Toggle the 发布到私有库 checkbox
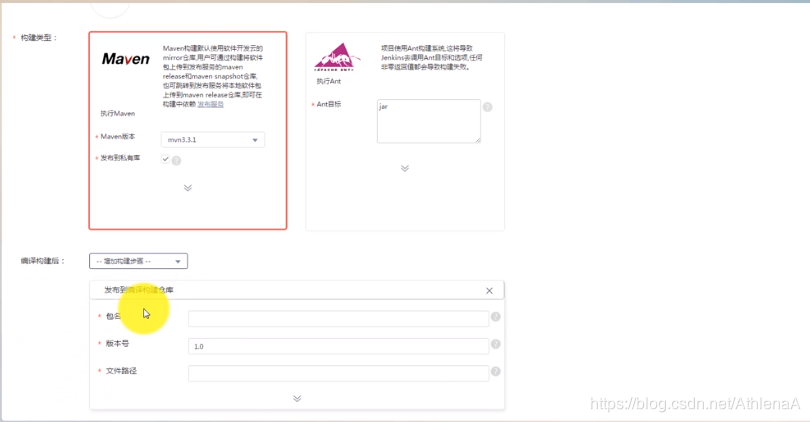This screenshot has width=810, height=422. coord(165,159)
